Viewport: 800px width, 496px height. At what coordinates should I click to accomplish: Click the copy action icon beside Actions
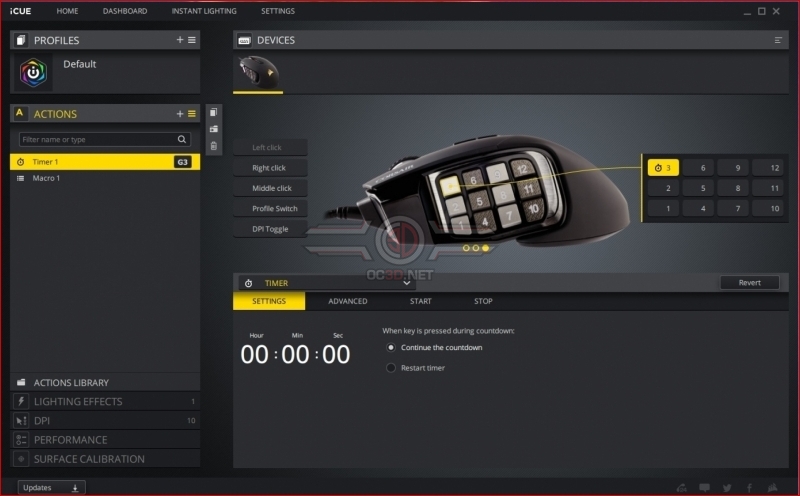point(214,112)
